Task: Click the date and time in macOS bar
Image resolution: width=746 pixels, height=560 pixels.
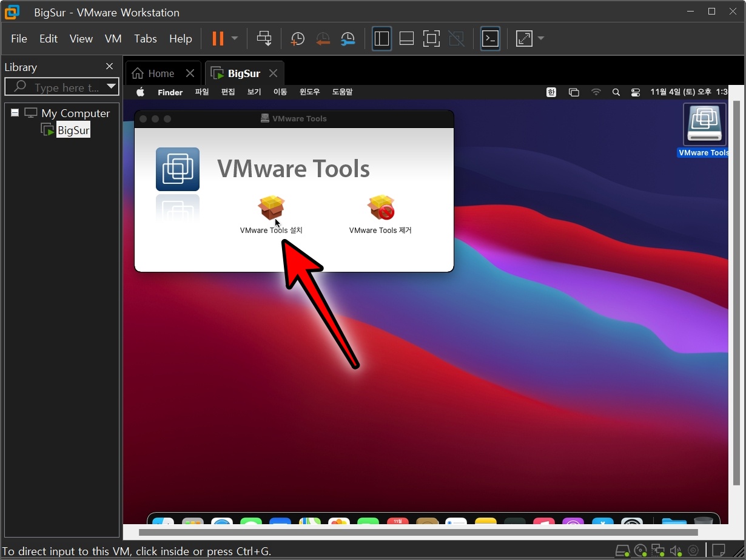Action: pyautogui.click(x=689, y=92)
